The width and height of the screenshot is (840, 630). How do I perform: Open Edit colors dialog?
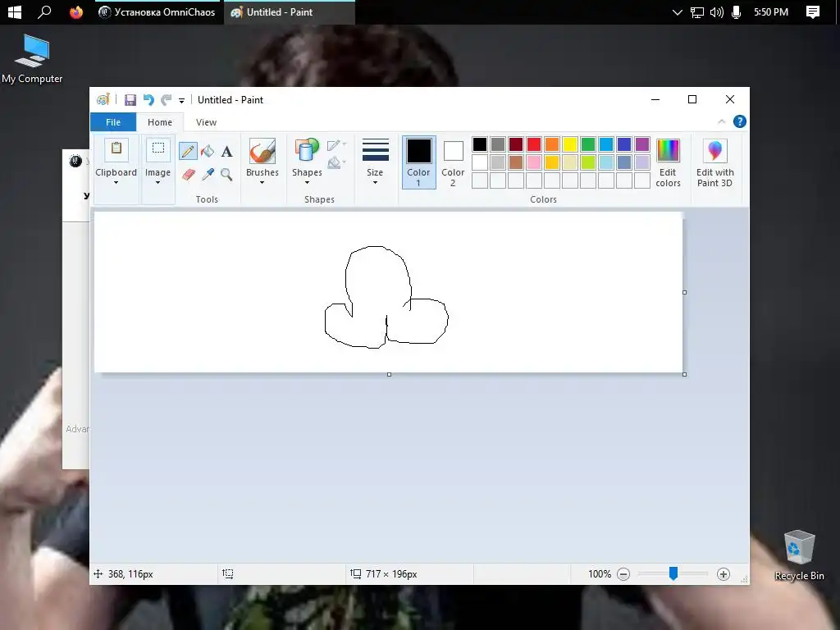[668, 163]
